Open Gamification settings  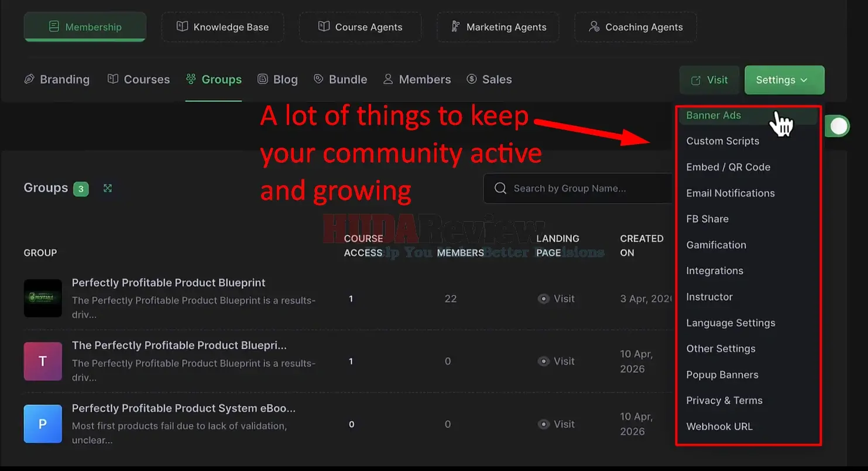pyautogui.click(x=716, y=245)
